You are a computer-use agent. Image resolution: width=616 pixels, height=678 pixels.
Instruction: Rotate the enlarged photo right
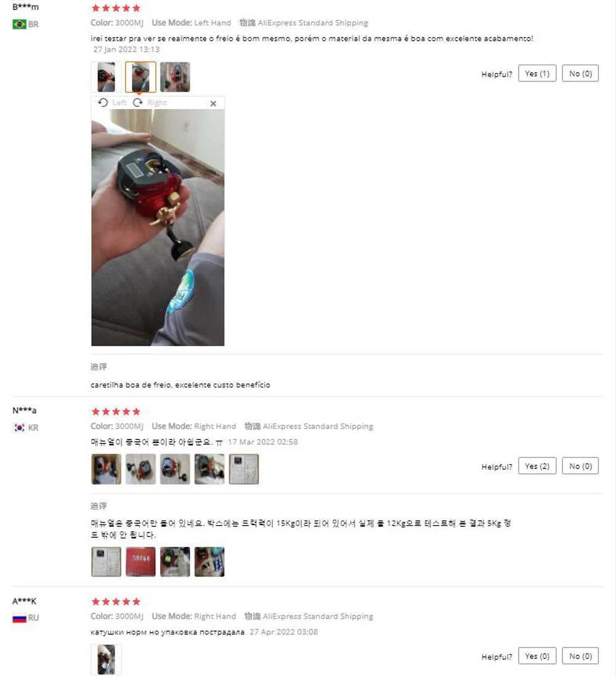coord(150,102)
